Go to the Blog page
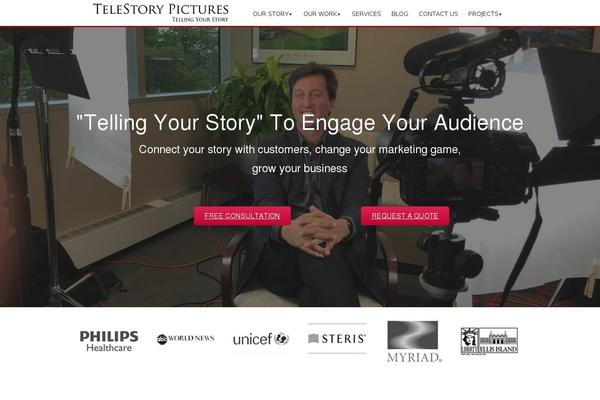 click(x=399, y=14)
